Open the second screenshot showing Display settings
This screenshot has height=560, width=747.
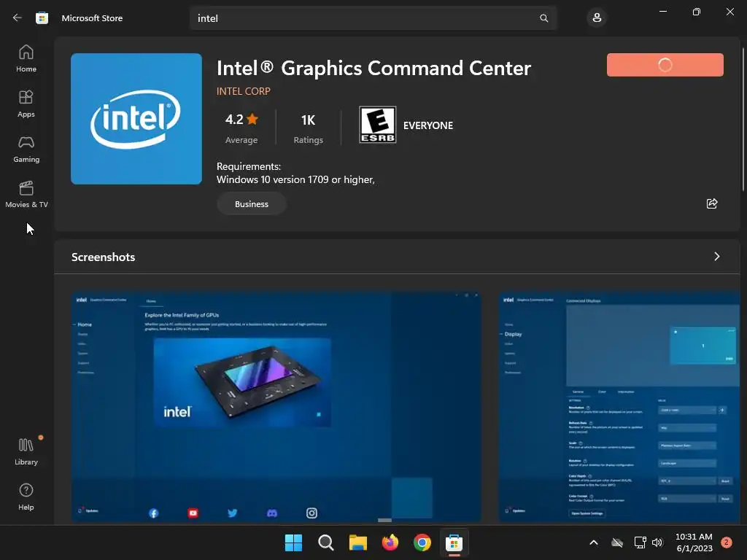pos(619,407)
